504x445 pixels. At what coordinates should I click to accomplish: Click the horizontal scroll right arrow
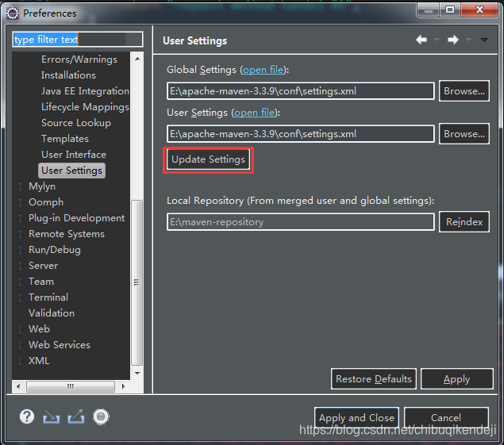[x=124, y=386]
